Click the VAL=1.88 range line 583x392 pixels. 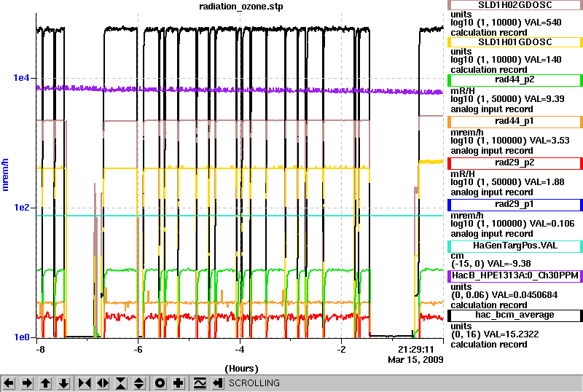(507, 183)
